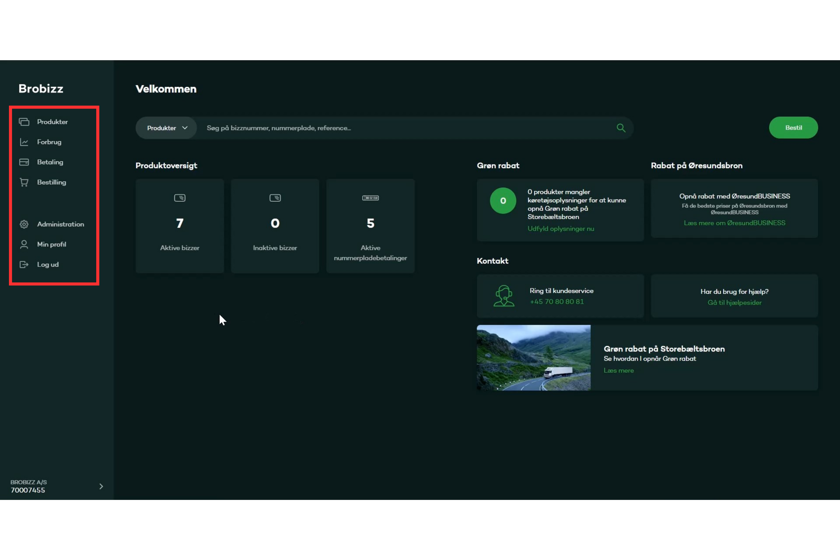Click the Bestilling shopping cart icon
Image resolution: width=840 pixels, height=560 pixels.
point(24,182)
